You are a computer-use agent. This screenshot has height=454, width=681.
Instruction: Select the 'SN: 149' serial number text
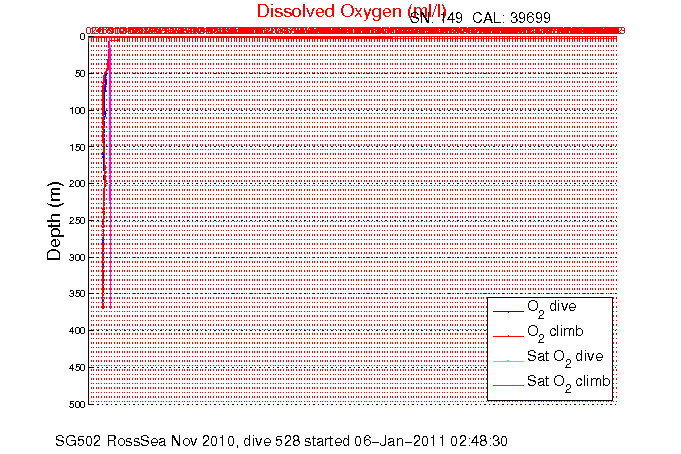click(x=436, y=18)
